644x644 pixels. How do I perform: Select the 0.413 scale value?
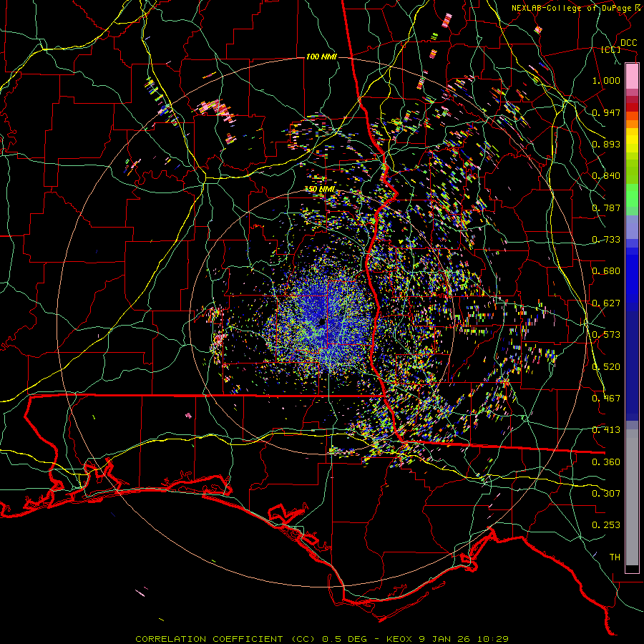point(606,430)
